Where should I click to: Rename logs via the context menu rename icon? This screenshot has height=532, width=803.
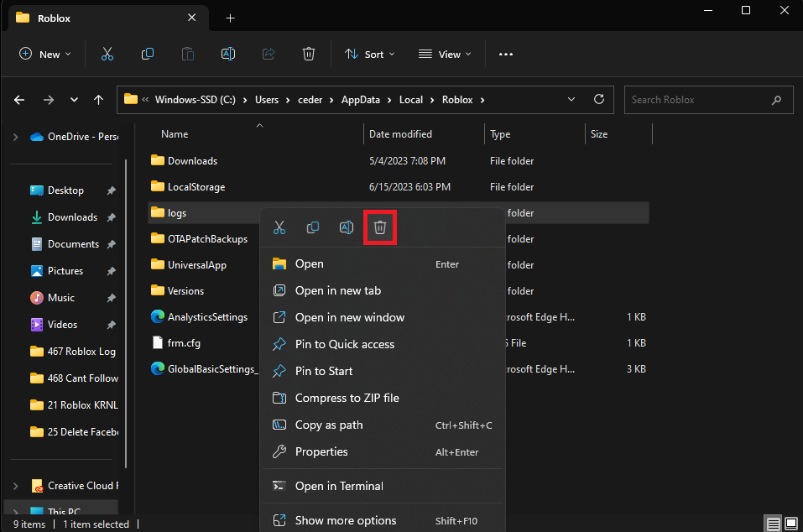click(347, 227)
